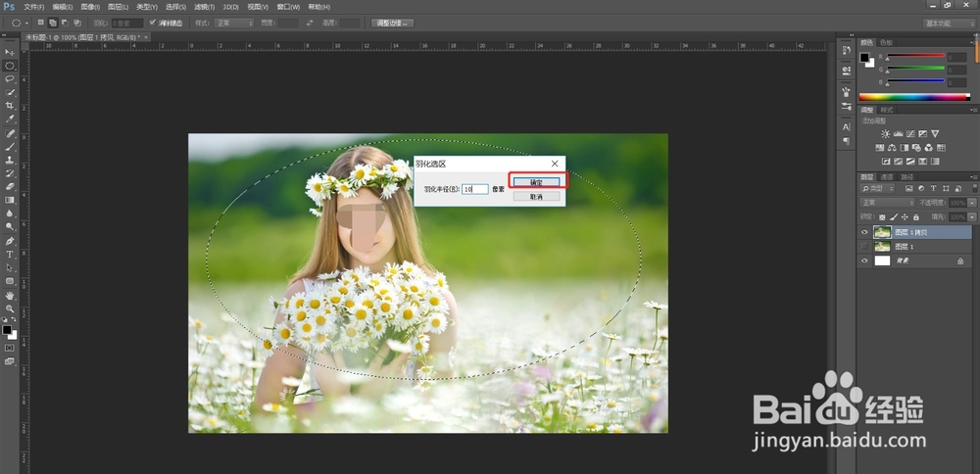Viewport: 980px width, 474px height.
Task: Choose the Add to selection mode
Action: [x=53, y=24]
